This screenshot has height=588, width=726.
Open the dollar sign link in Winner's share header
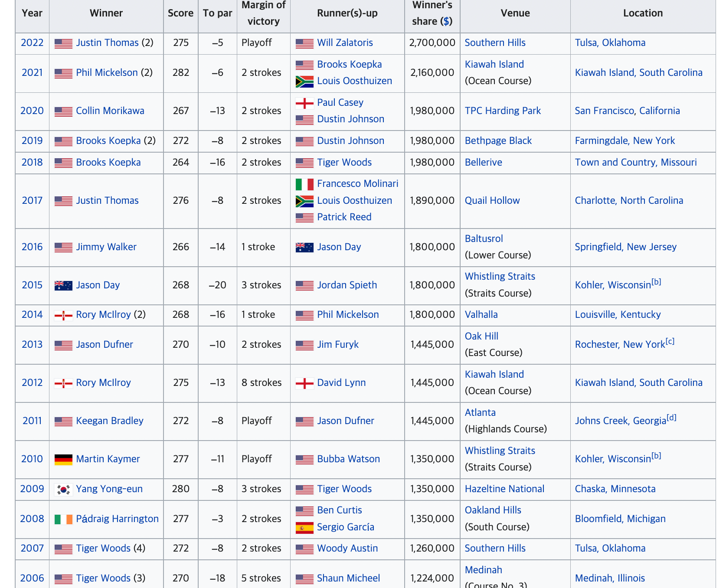pyautogui.click(x=446, y=21)
